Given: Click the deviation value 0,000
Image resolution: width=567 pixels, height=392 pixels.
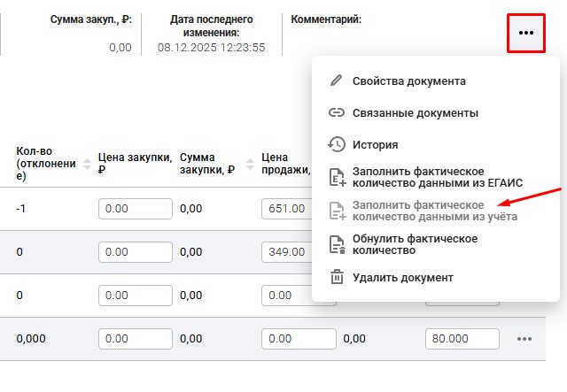Looking at the screenshot, I should [31, 339].
